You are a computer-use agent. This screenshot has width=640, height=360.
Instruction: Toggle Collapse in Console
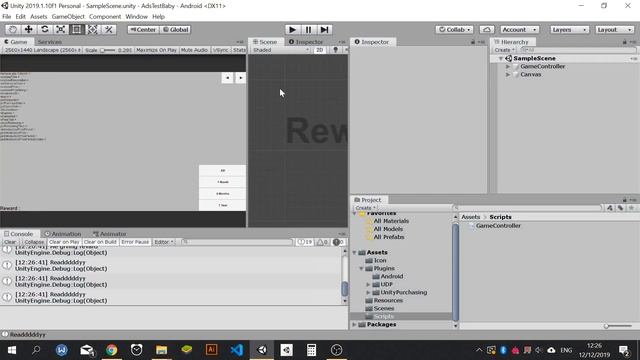[x=34, y=242]
